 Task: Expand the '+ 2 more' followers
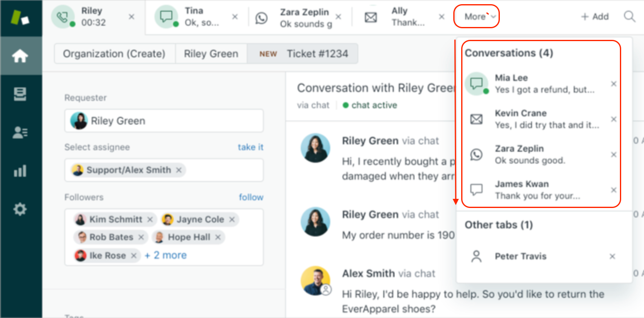click(165, 255)
